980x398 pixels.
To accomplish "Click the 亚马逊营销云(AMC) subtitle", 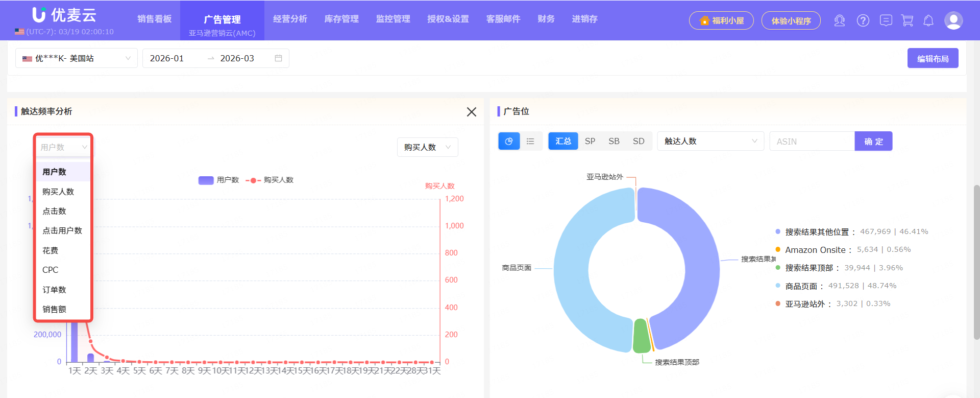I will [222, 33].
